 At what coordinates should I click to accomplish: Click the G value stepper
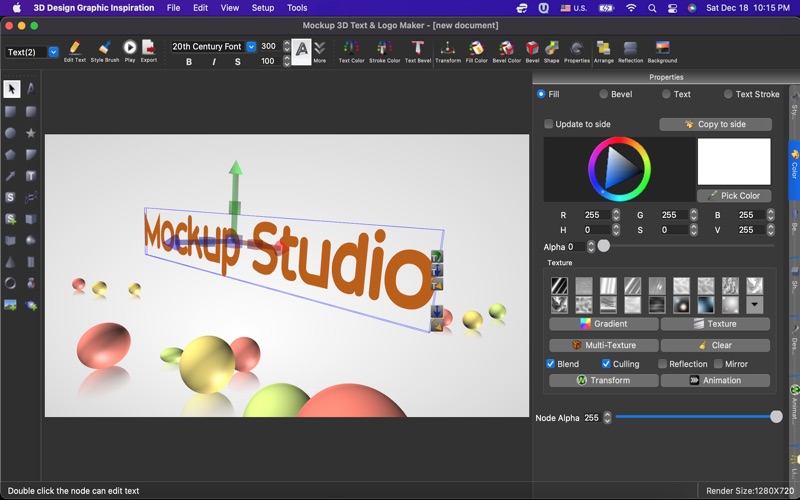tap(693, 215)
